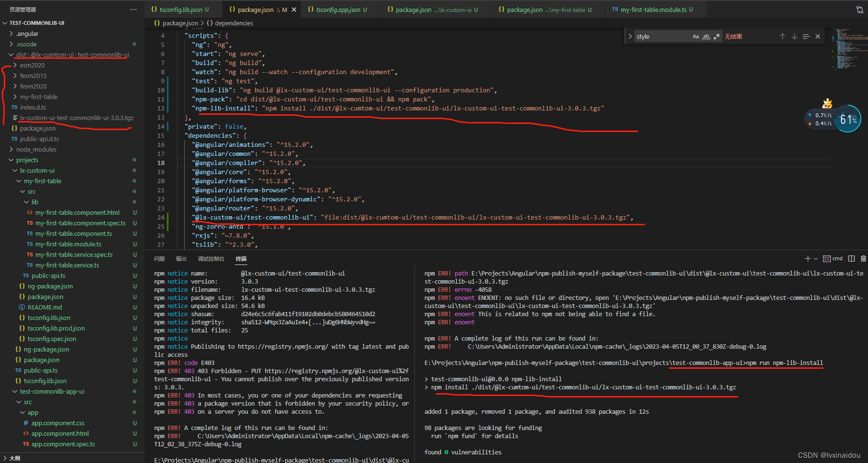Open README.md file
The image size is (868, 463).
coord(45,307)
